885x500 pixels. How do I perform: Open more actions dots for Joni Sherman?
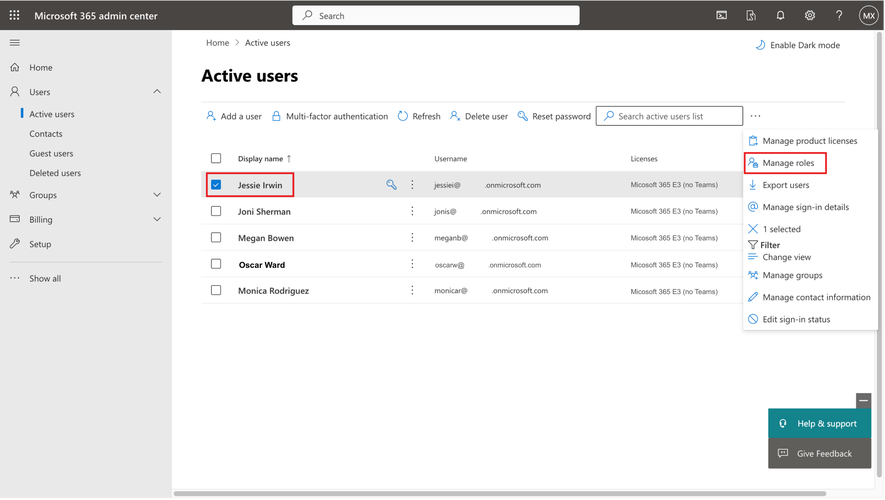click(x=412, y=211)
